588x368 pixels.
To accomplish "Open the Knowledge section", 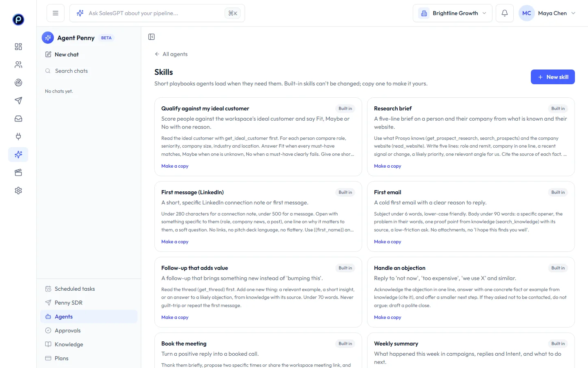I will (x=89, y=344).
